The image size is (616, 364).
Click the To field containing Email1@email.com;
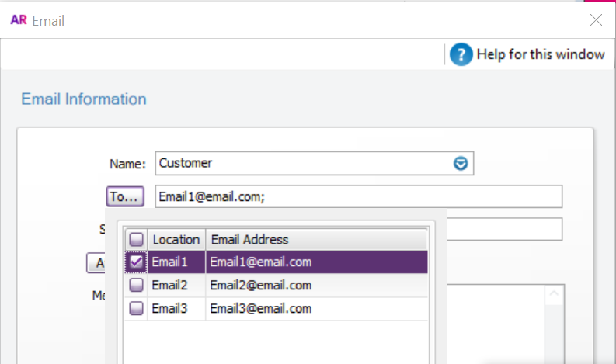coord(357,197)
